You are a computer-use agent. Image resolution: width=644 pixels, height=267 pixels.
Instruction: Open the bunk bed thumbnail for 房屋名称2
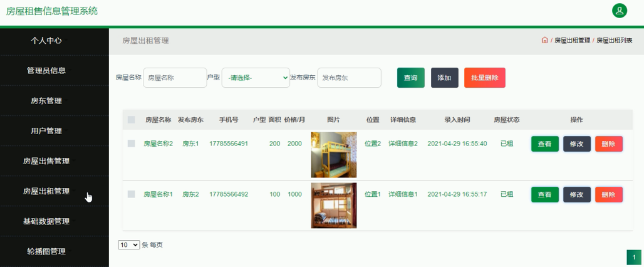click(x=333, y=155)
